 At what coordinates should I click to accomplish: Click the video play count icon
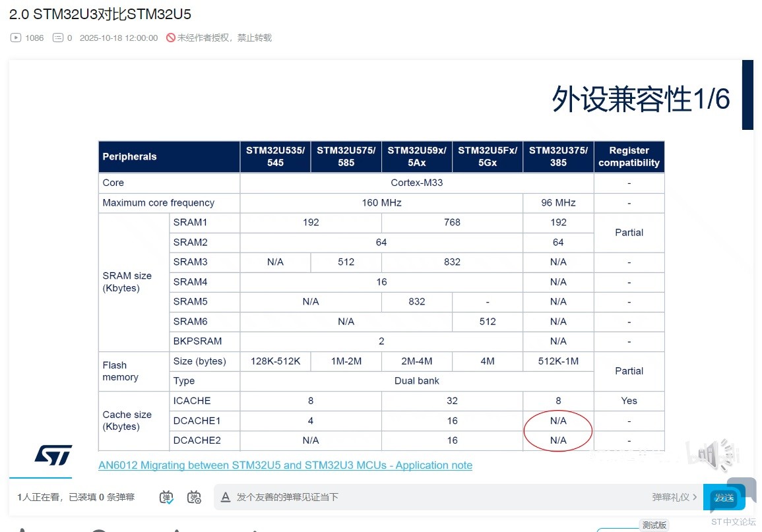click(16, 38)
